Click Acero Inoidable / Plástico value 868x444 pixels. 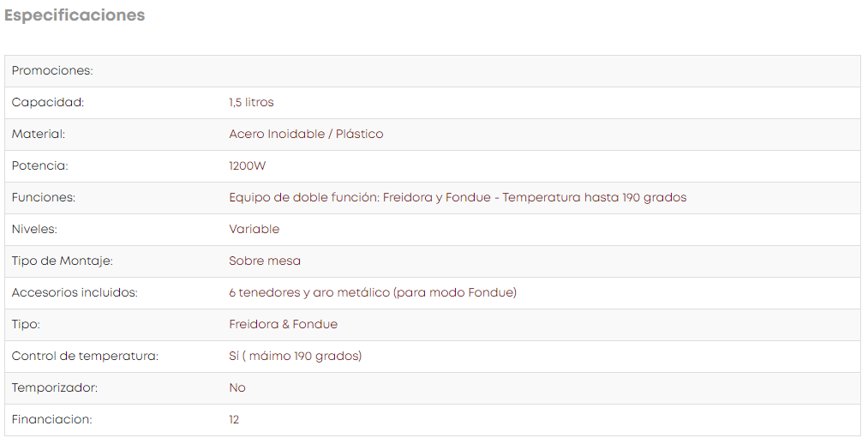click(306, 134)
